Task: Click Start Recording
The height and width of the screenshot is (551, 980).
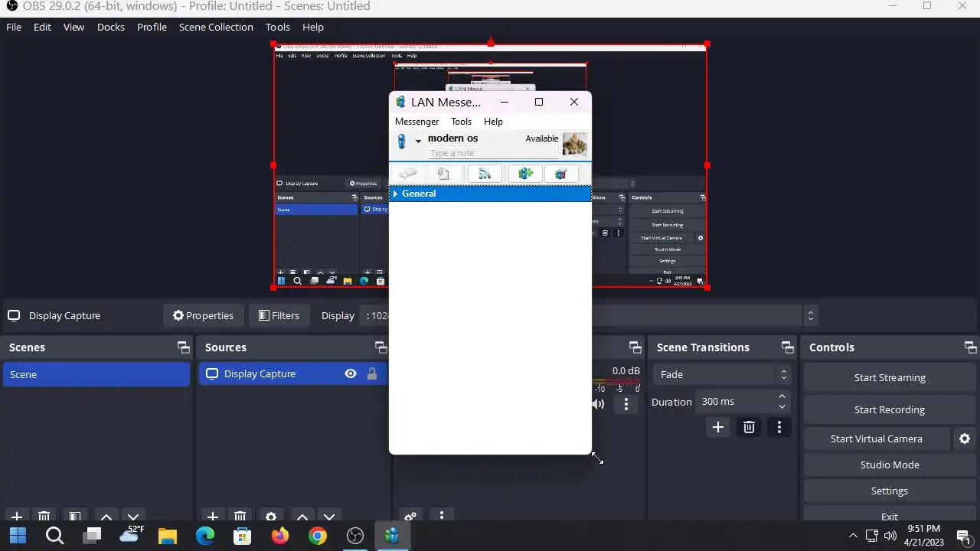Action: [890, 409]
